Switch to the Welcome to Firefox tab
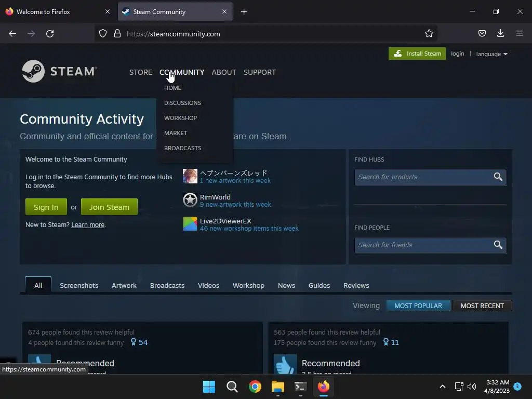Image resolution: width=532 pixels, height=399 pixels. pyautogui.click(x=58, y=11)
